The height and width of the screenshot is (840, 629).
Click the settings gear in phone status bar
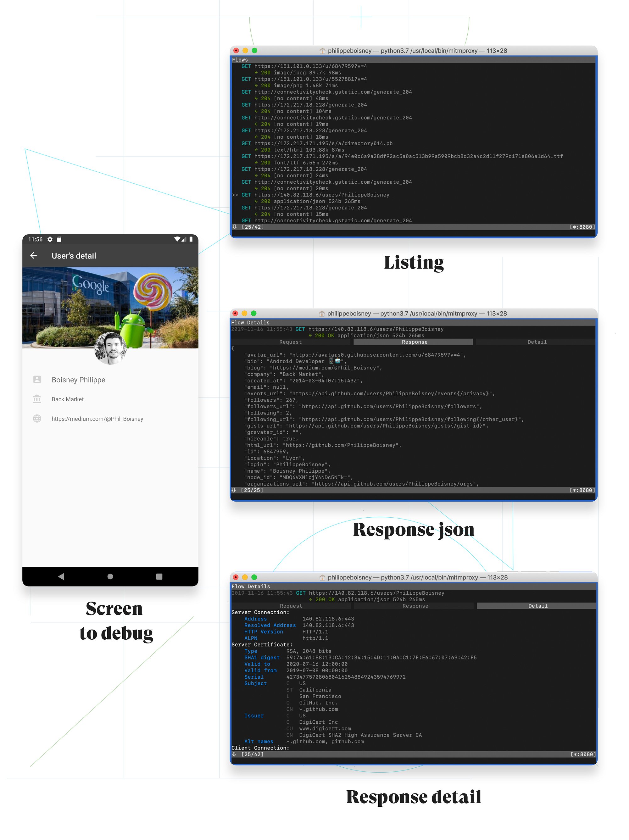(x=50, y=239)
